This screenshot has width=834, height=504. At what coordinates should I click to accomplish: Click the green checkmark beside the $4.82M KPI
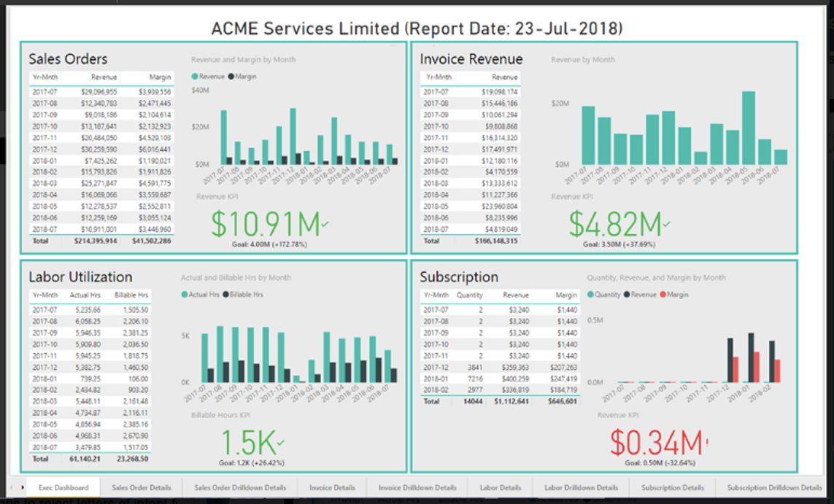coord(666,225)
